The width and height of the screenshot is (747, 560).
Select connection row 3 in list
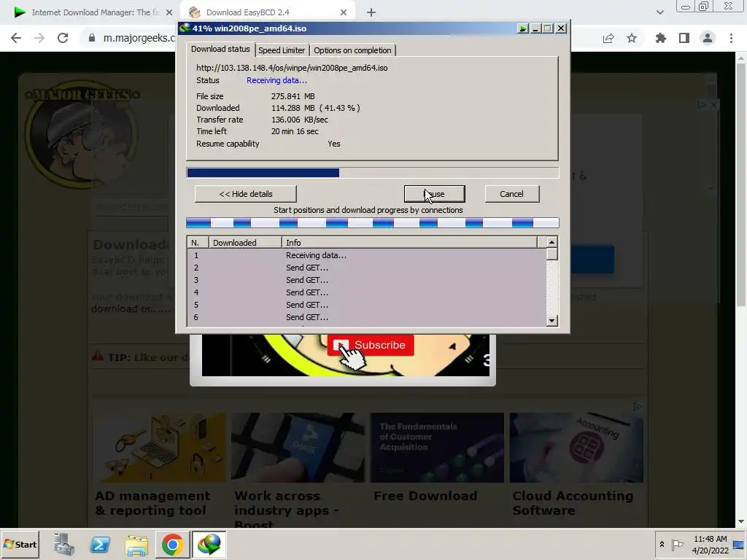tap(366, 280)
